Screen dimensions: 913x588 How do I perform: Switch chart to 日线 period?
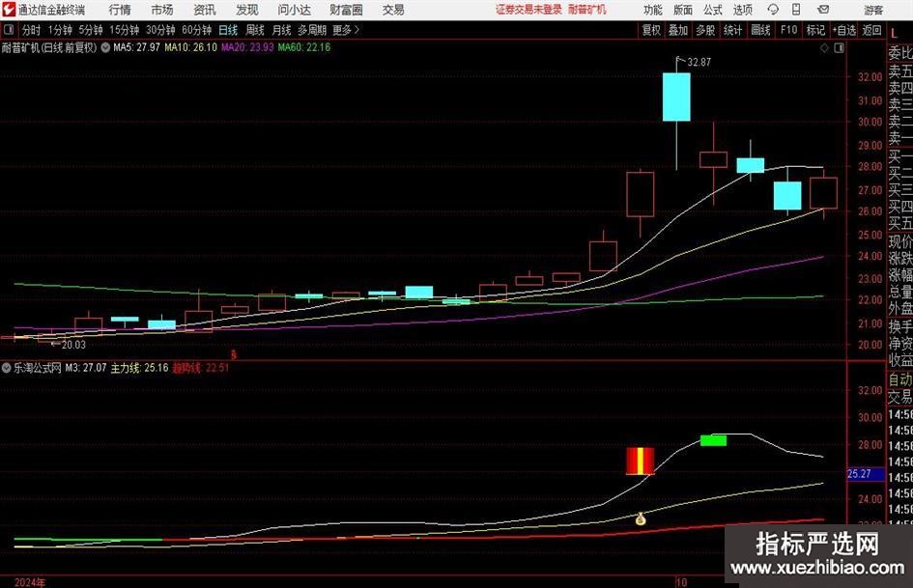227,30
